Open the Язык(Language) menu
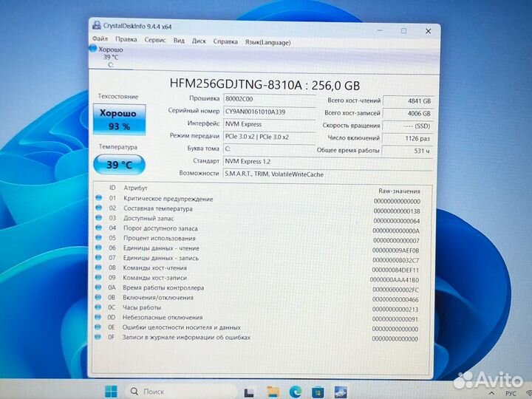The image size is (532, 399). click(267, 43)
